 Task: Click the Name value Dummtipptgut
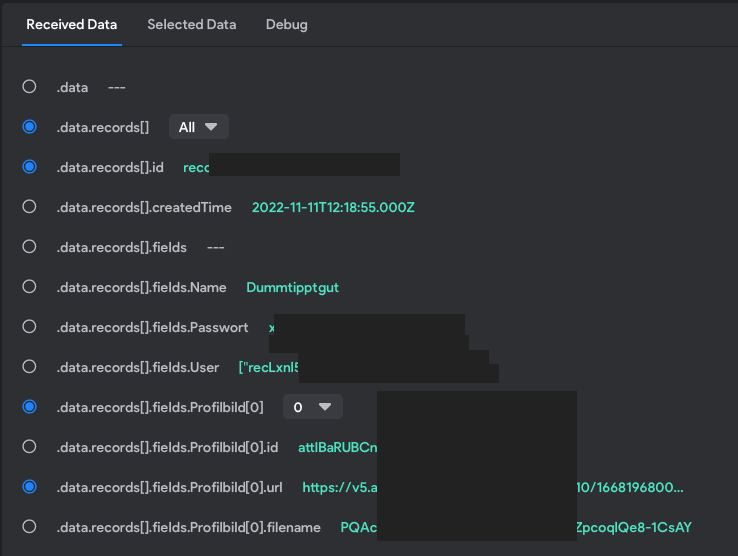(292, 288)
